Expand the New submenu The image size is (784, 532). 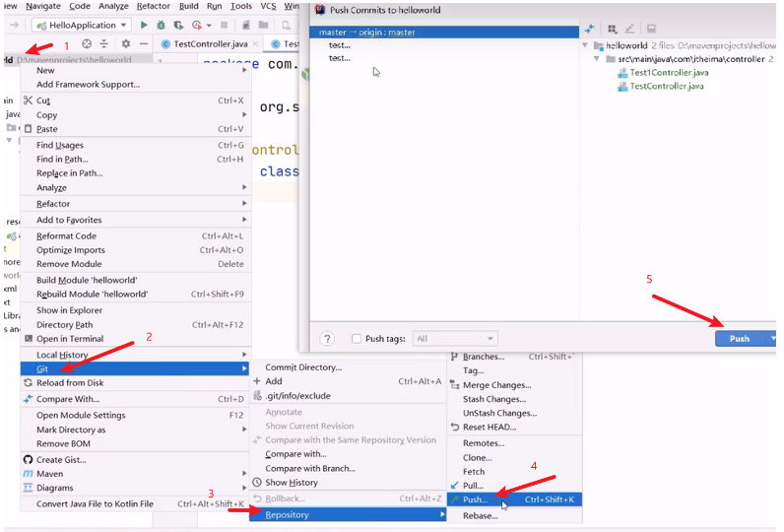click(135, 70)
